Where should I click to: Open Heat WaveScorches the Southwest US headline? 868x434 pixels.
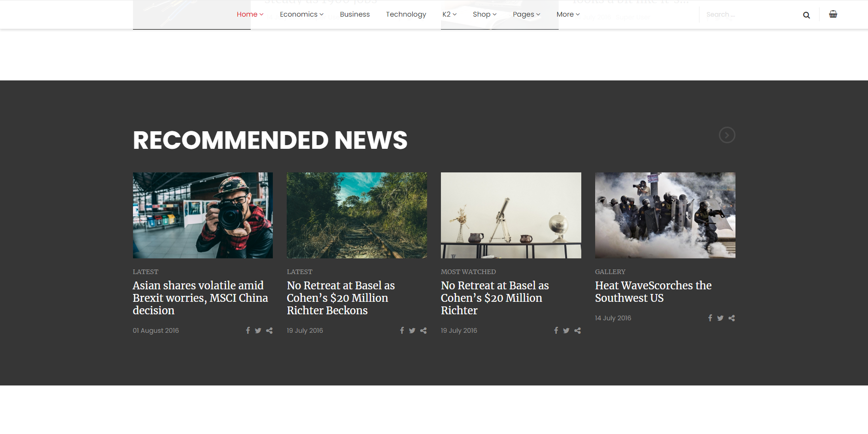coord(653,292)
